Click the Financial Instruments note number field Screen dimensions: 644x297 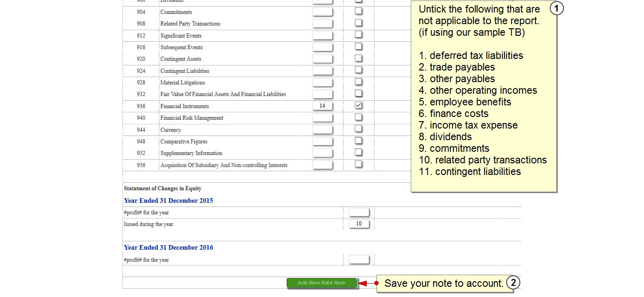(x=322, y=106)
